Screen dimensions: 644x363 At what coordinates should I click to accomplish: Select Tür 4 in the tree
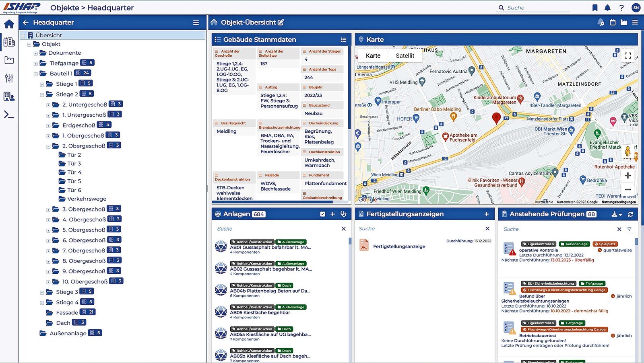tap(74, 172)
